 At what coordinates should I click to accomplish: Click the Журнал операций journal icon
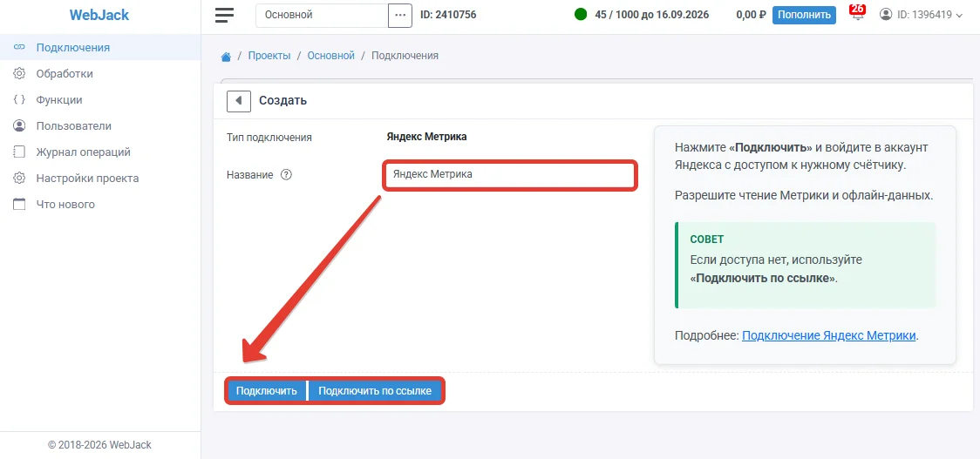(x=19, y=152)
